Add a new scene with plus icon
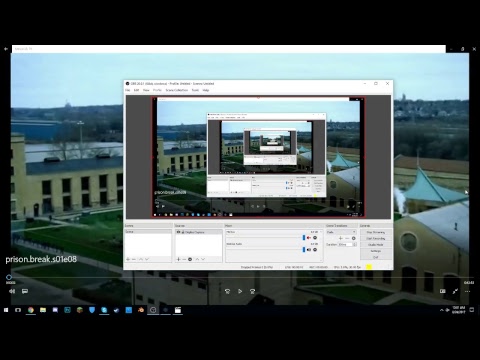The image size is (480, 360). [x=128, y=259]
